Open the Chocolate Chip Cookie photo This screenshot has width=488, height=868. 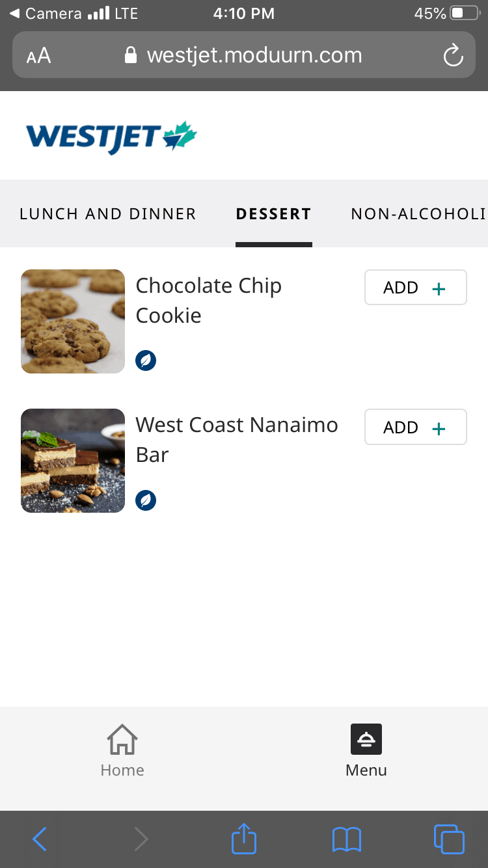tap(73, 321)
